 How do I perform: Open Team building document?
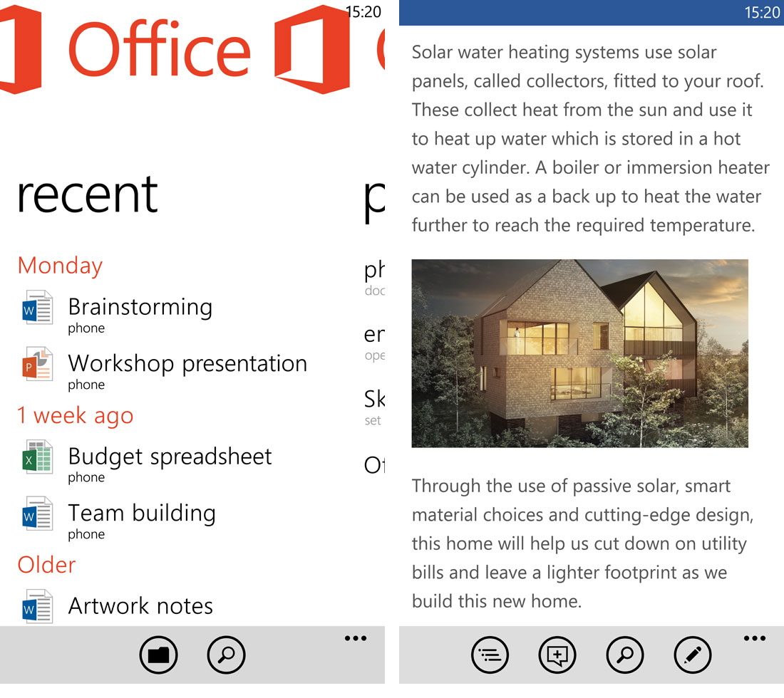pos(142,520)
